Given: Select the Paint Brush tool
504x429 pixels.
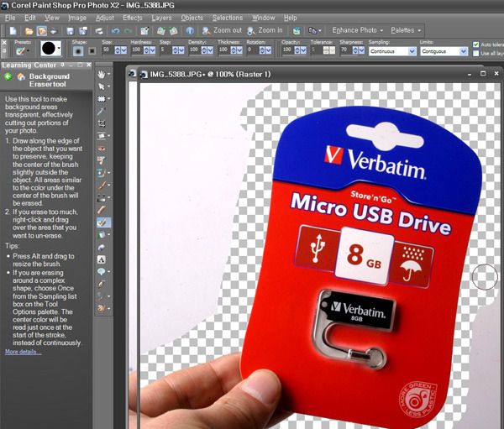Looking at the screenshot, I should pos(102,185).
